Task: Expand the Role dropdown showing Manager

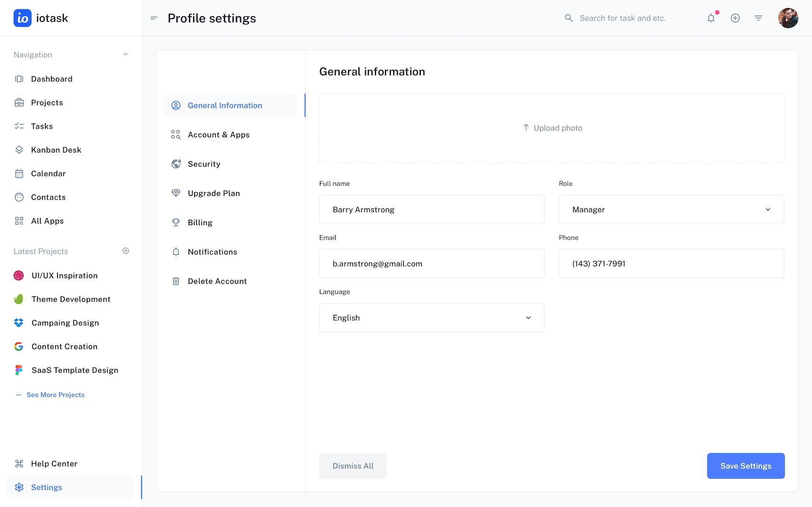Action: click(x=671, y=210)
